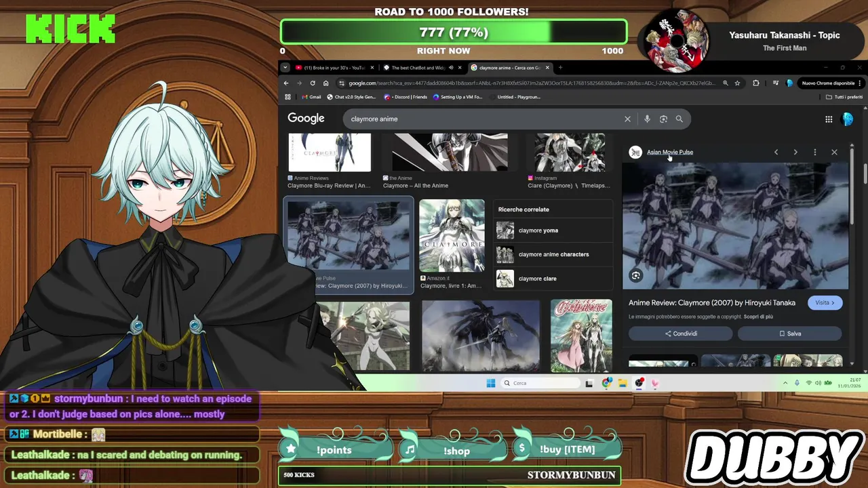Close the YouTube tab
The image size is (868, 488).
pos(372,68)
